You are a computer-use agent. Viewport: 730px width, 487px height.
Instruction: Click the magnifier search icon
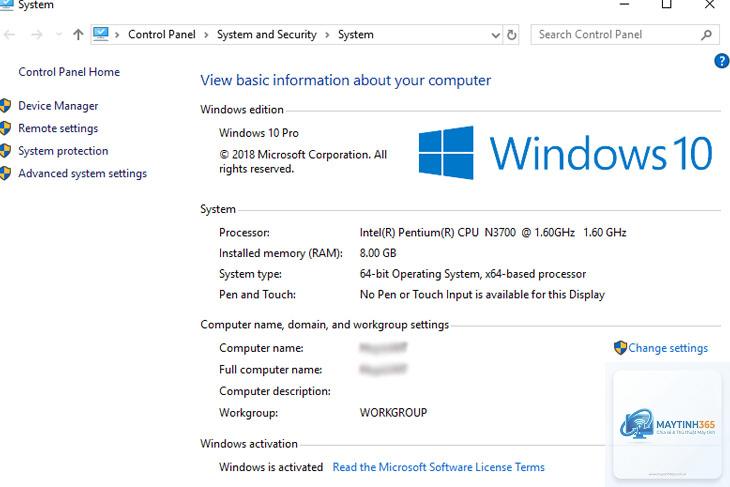pyautogui.click(x=706, y=34)
